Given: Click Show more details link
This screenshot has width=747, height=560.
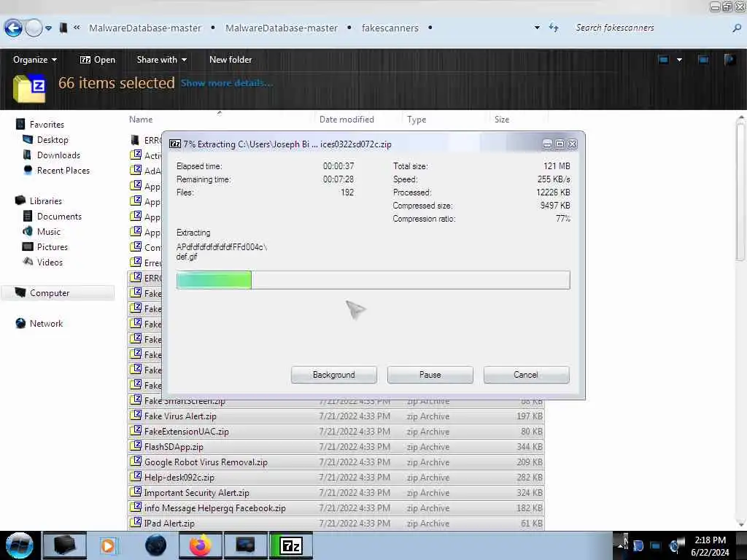Looking at the screenshot, I should tap(227, 83).
